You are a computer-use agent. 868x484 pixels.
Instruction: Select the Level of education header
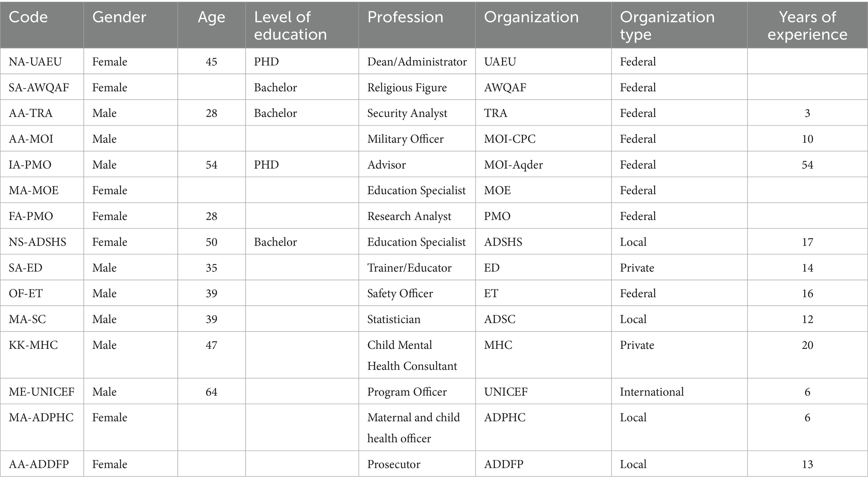290,26
